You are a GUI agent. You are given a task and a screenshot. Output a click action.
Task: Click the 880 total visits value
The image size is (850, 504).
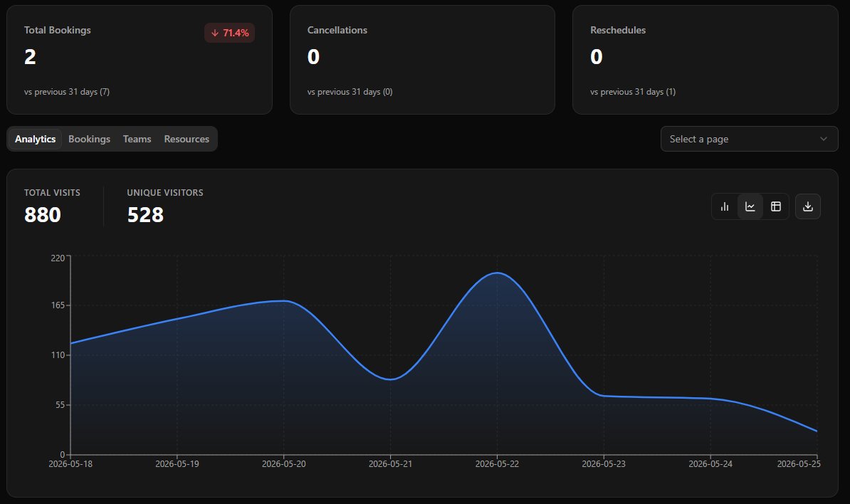coord(42,215)
